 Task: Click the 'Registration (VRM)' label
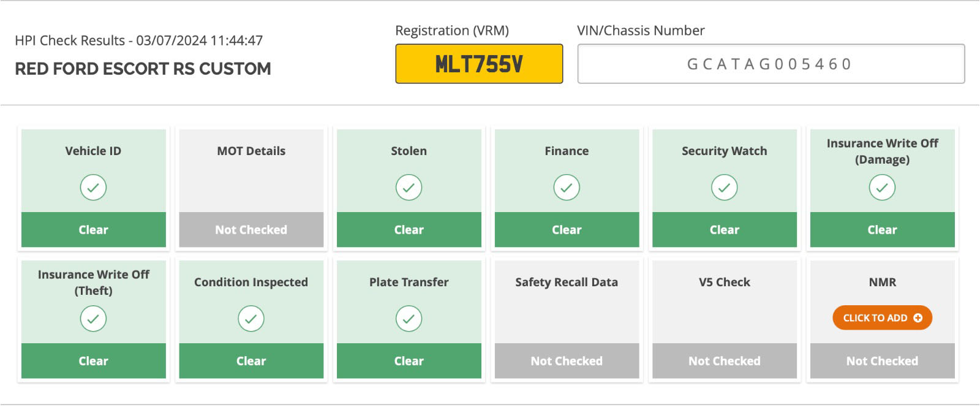coord(452,31)
